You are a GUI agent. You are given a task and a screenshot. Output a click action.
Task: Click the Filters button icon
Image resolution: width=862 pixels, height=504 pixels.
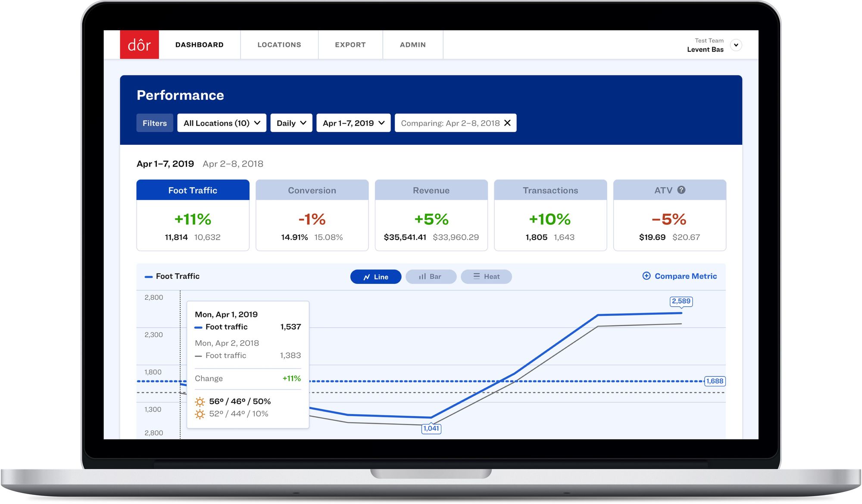click(x=154, y=123)
